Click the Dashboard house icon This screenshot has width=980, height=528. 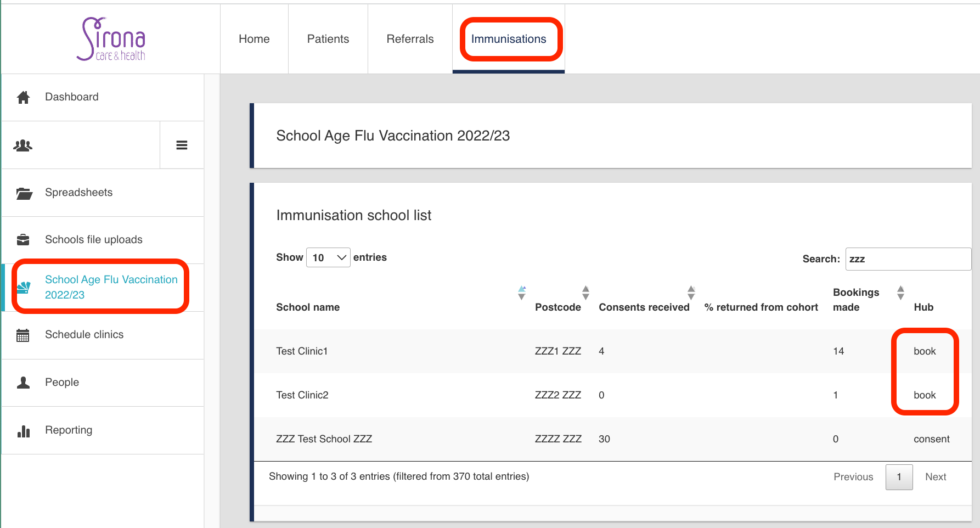pos(23,97)
